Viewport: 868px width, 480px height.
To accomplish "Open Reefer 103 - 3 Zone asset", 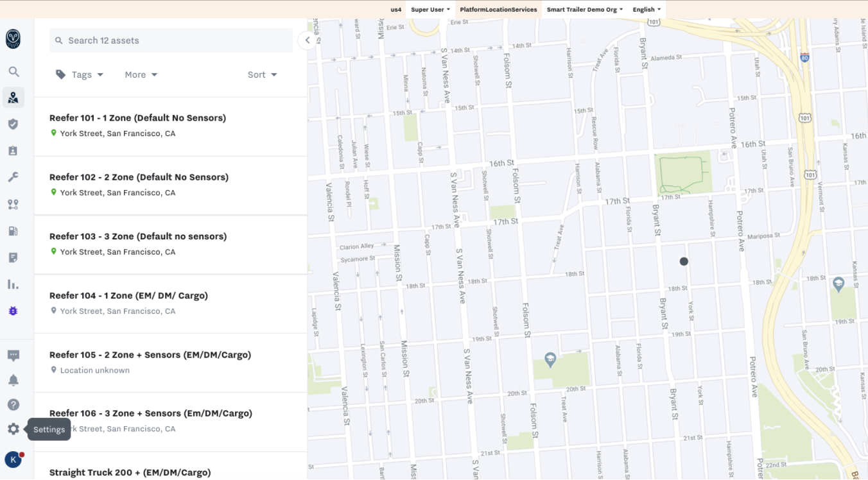I will pyautogui.click(x=171, y=244).
